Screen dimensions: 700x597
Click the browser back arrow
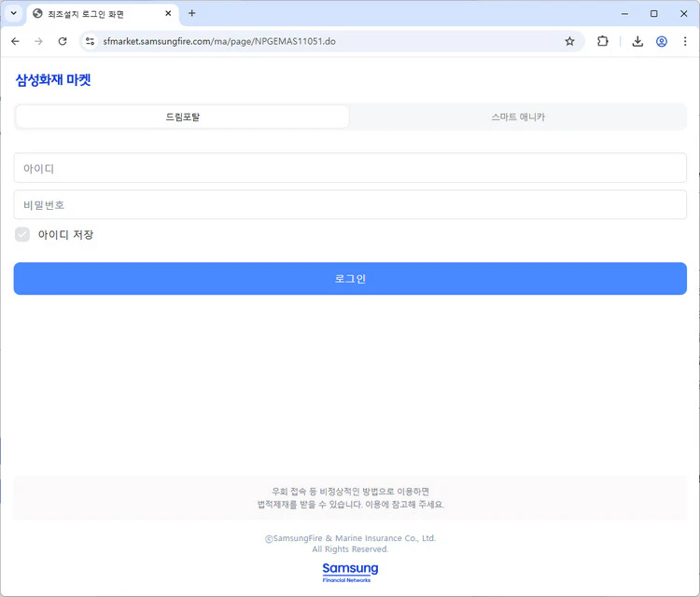coord(15,41)
